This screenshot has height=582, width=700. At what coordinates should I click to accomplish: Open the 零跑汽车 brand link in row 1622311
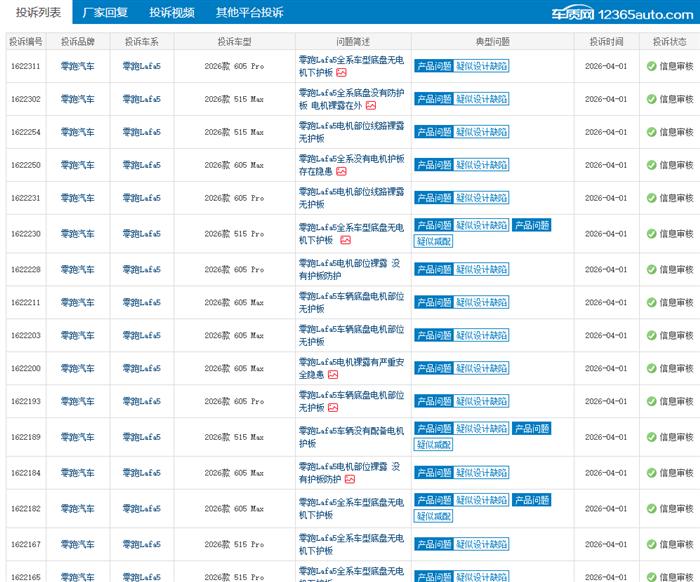77,66
